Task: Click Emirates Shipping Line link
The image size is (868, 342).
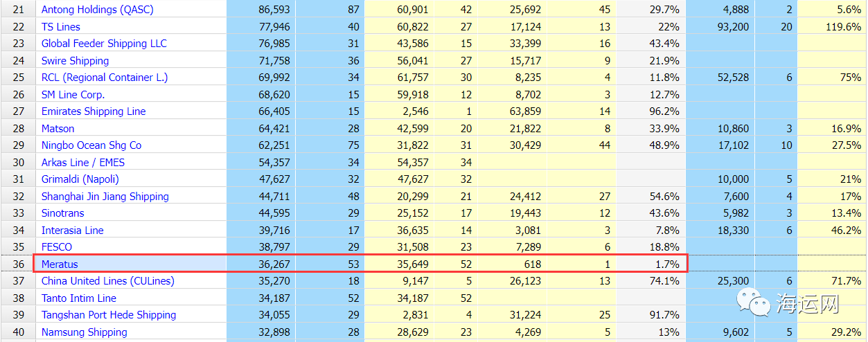Action: [x=94, y=111]
